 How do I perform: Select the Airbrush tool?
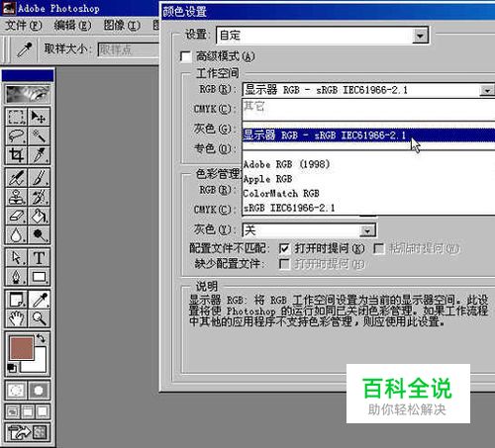(x=16, y=178)
